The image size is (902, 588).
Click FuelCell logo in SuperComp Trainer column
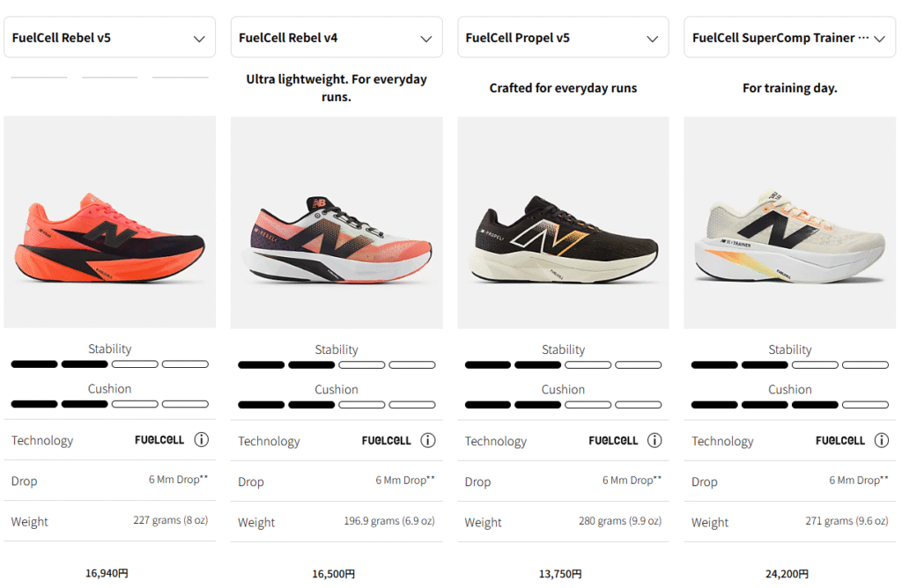(x=839, y=440)
